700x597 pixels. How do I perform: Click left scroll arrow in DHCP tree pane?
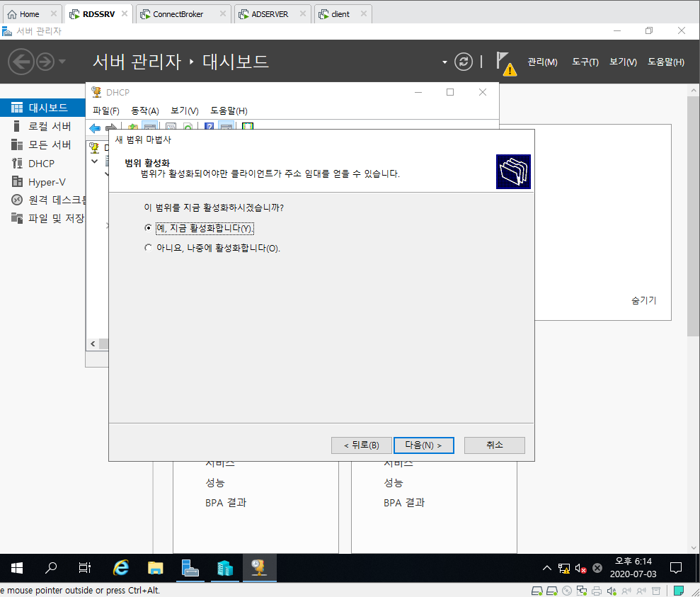coord(93,343)
